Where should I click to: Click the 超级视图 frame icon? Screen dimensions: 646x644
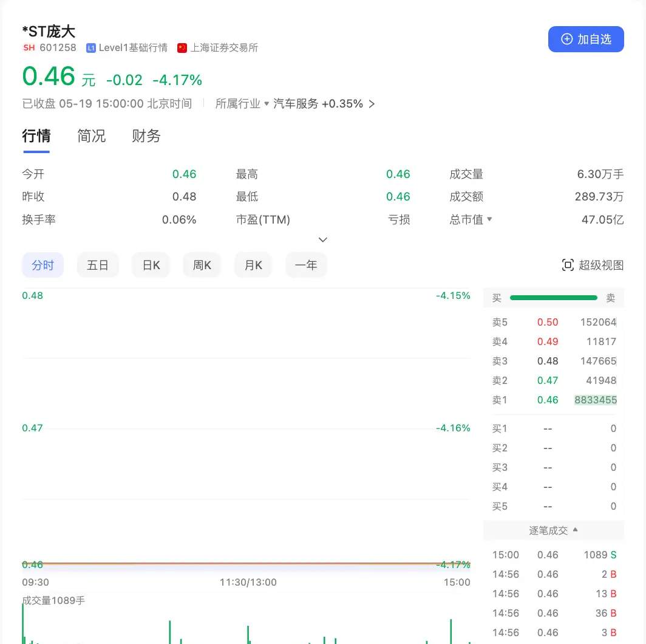pos(568,265)
